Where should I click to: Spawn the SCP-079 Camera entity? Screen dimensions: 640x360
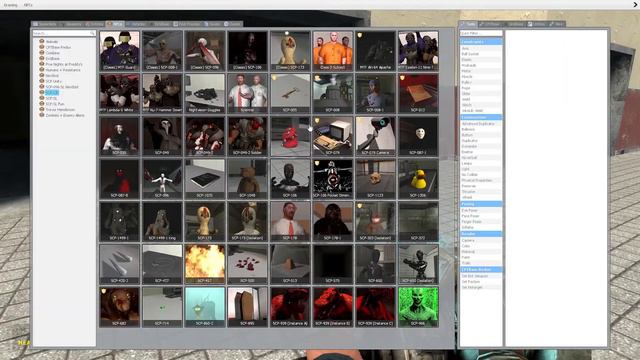click(376, 136)
